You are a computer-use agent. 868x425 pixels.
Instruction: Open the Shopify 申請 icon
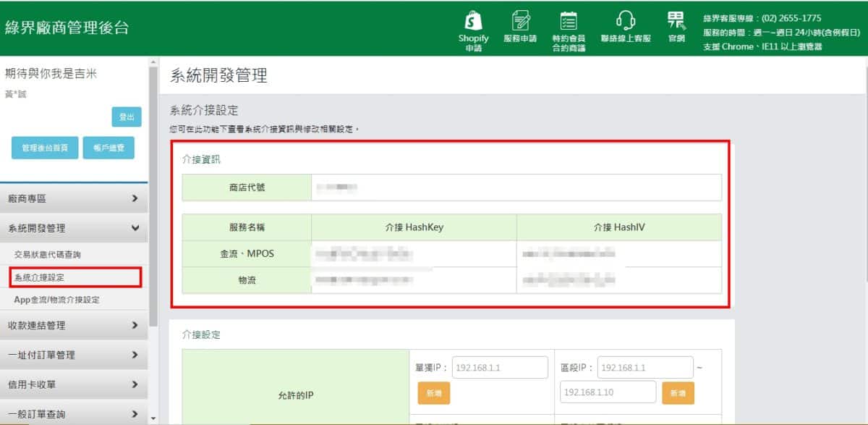pos(473,30)
